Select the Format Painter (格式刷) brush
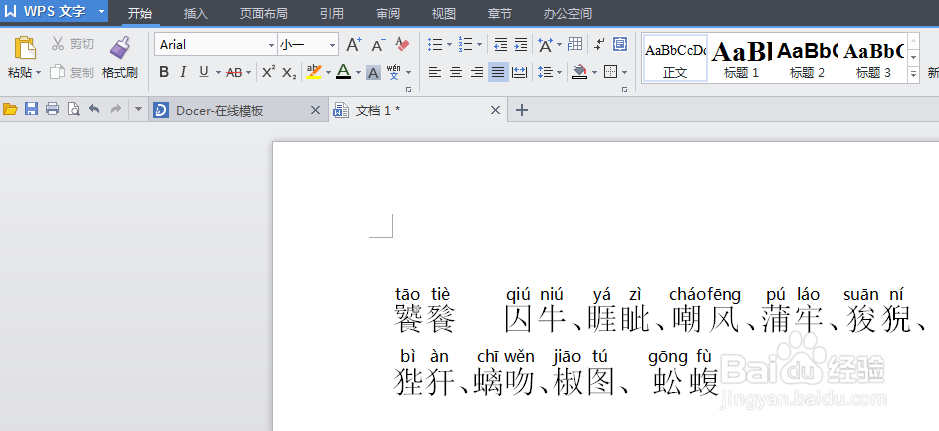This screenshot has width=939, height=431. click(120, 48)
